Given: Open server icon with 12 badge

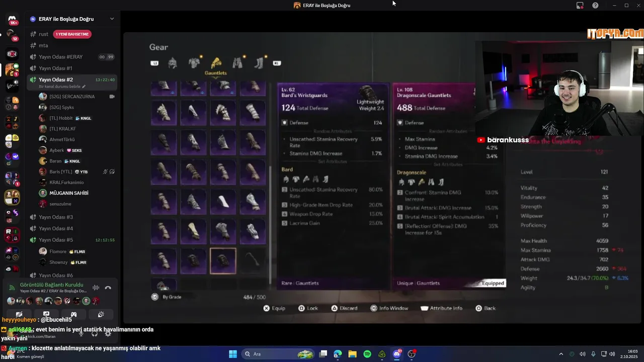Looking at the screenshot, I should [x=12, y=36].
